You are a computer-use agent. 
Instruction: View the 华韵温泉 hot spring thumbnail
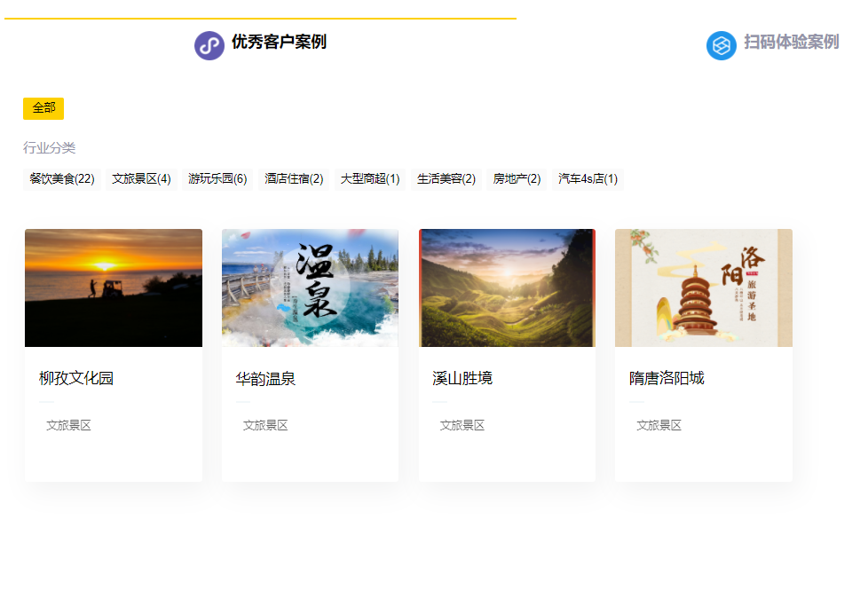(x=310, y=288)
